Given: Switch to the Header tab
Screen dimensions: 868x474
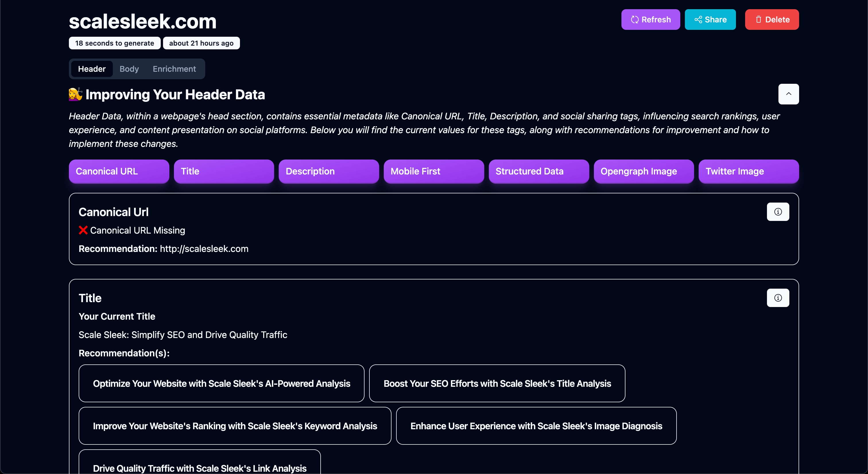Looking at the screenshot, I should point(92,69).
